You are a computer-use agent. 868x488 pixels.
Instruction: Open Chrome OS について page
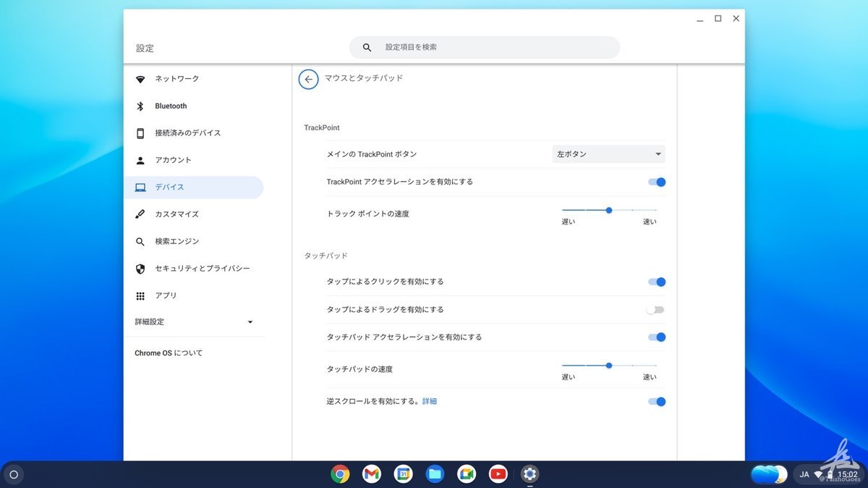click(169, 353)
